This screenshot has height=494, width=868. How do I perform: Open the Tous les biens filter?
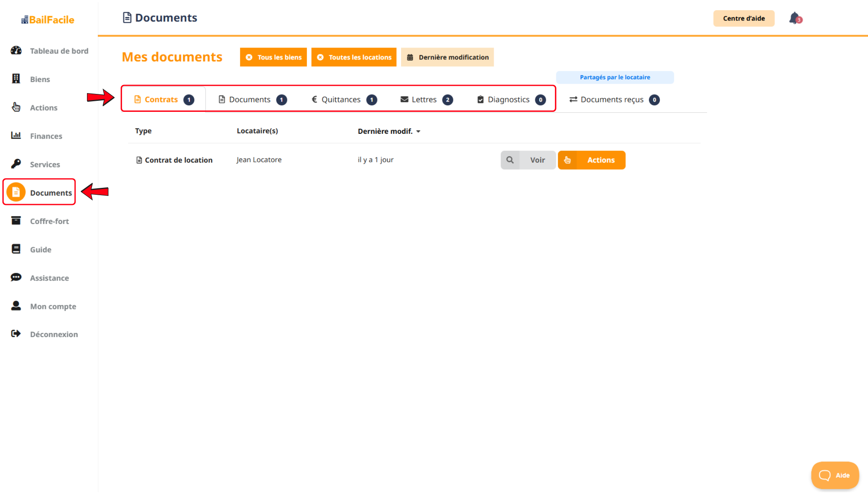273,57
